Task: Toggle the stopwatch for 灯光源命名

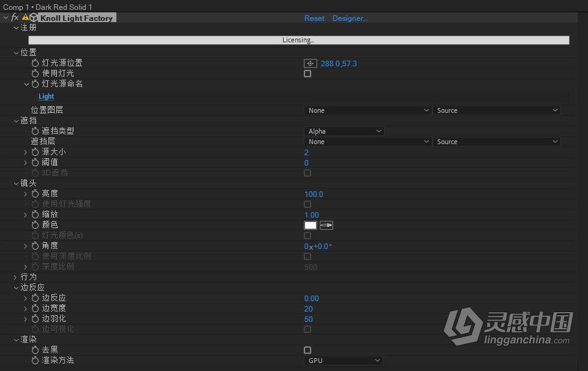Action: click(36, 84)
